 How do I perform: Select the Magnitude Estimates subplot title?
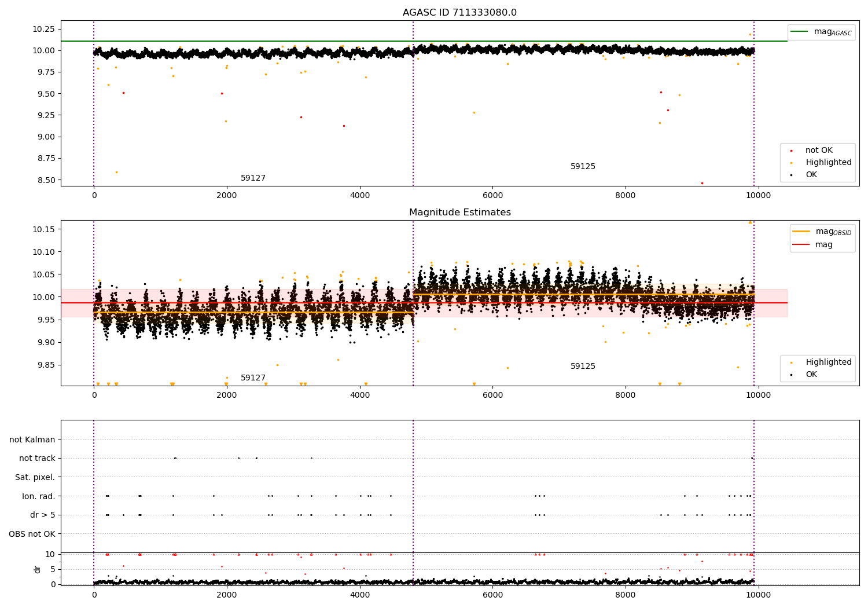pyautogui.click(x=459, y=213)
